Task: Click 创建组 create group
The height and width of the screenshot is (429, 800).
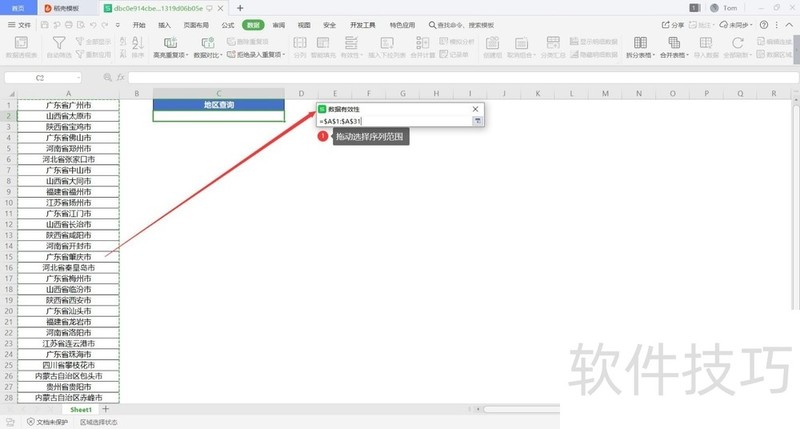Action: coord(492,47)
